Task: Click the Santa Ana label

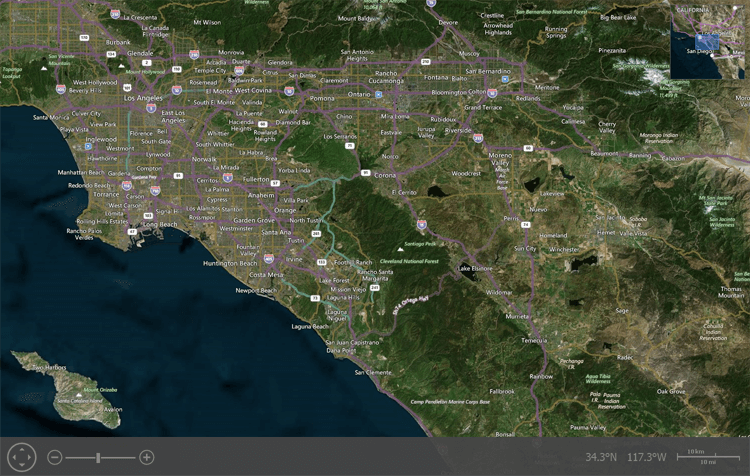Action: point(276,232)
